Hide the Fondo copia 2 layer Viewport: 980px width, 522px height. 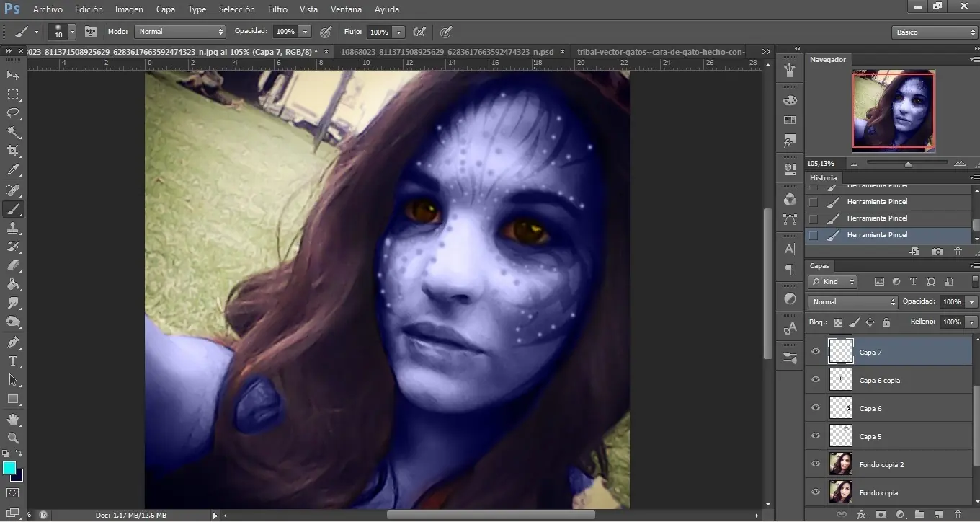(x=816, y=464)
